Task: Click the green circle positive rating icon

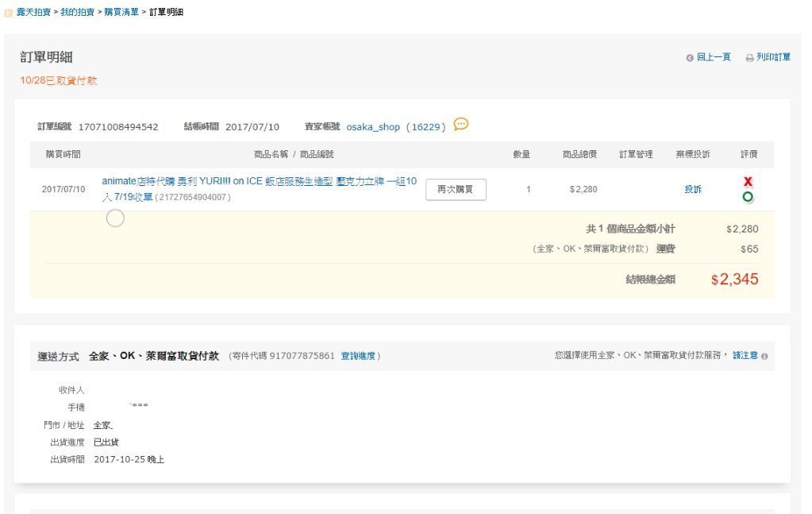Action: (748, 197)
